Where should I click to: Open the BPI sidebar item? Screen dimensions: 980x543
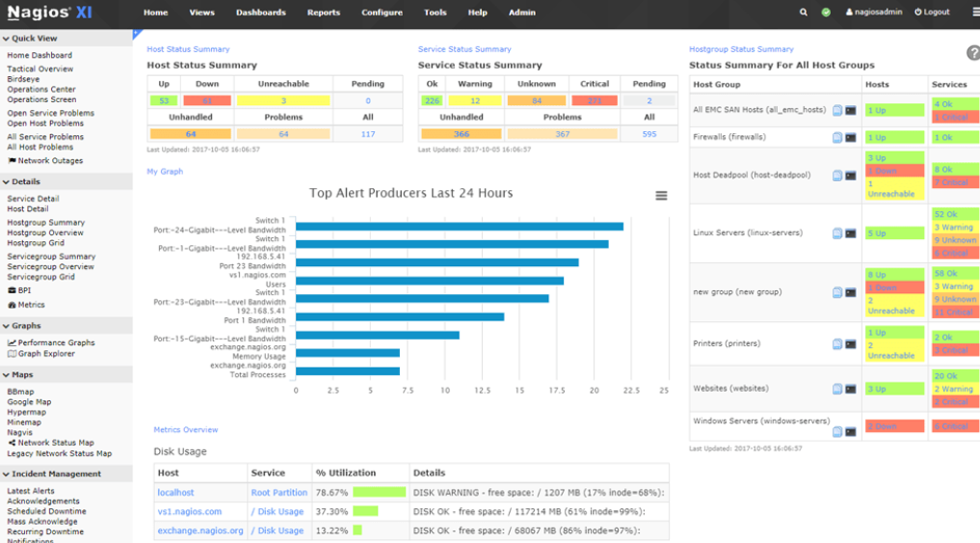(18, 290)
